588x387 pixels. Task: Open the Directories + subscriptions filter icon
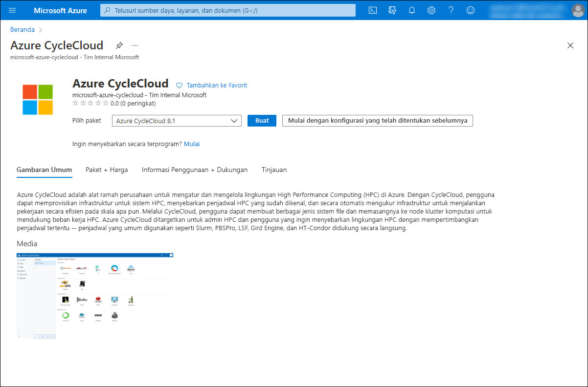[392, 10]
